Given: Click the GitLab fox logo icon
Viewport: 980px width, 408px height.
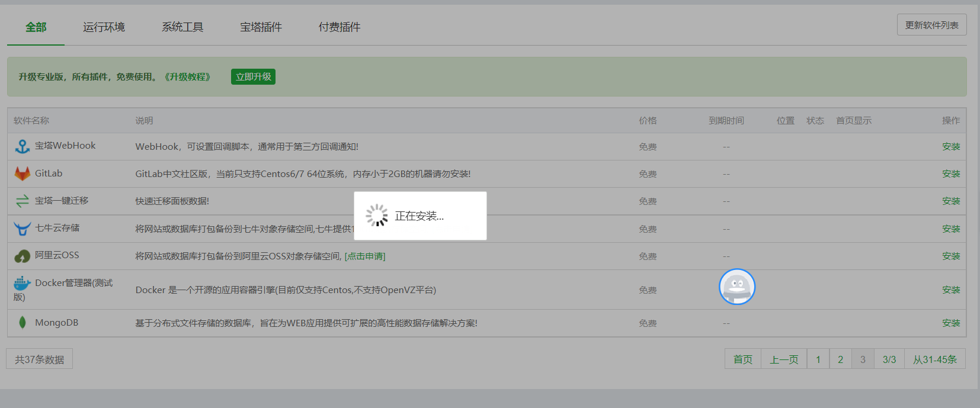Looking at the screenshot, I should 23,174.
